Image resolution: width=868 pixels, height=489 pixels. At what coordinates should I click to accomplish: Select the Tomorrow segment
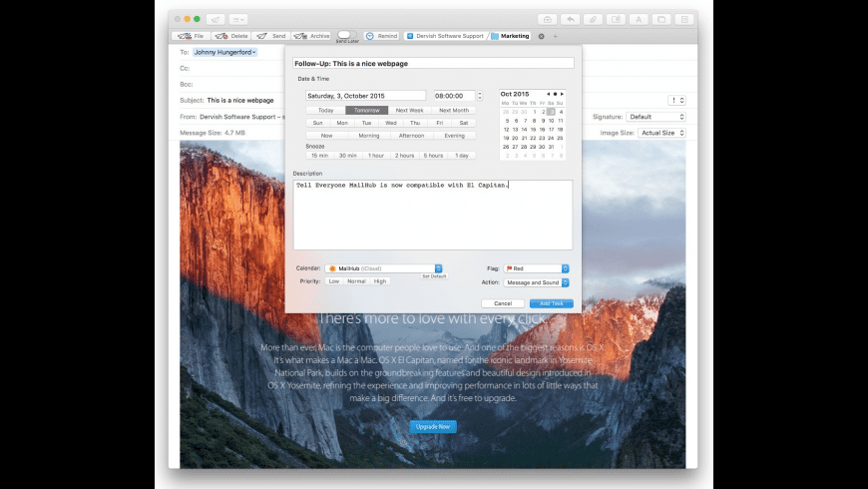pyautogui.click(x=366, y=110)
